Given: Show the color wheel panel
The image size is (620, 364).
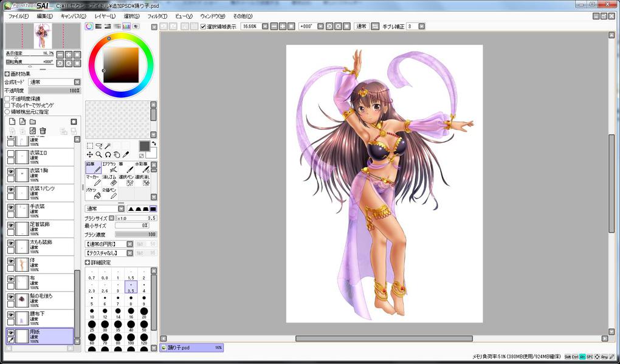Looking at the screenshot, I should click(x=89, y=27).
